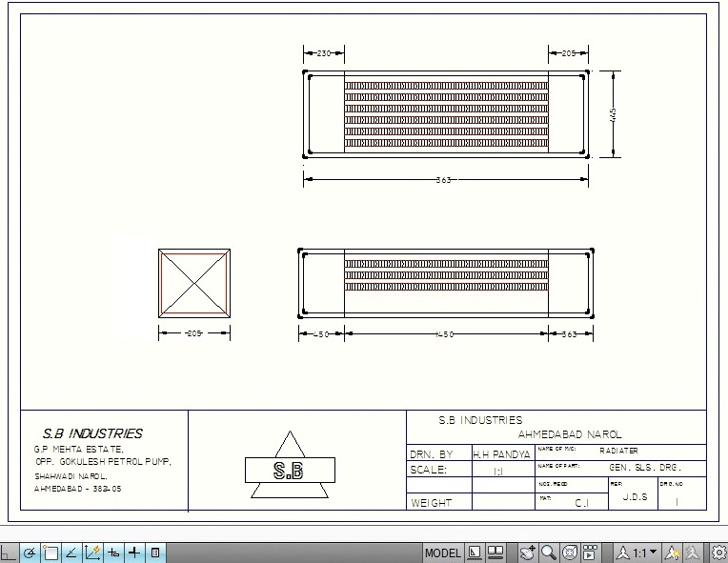This screenshot has width=728, height=563.
Task: Toggle Object Snap in status bar
Action: [51, 553]
